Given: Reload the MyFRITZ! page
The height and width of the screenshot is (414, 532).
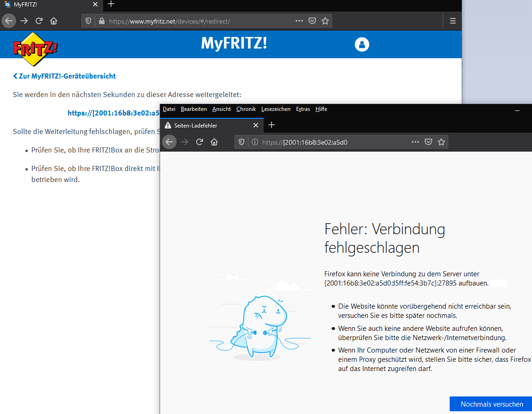Looking at the screenshot, I should pos(39,21).
